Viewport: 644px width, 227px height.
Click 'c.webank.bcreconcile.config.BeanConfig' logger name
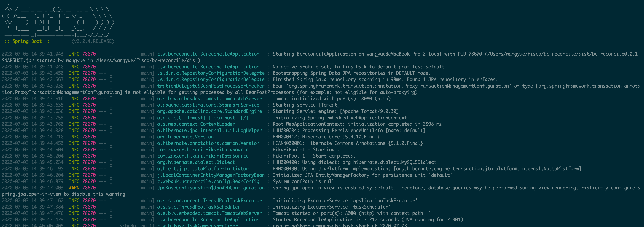click(208, 182)
